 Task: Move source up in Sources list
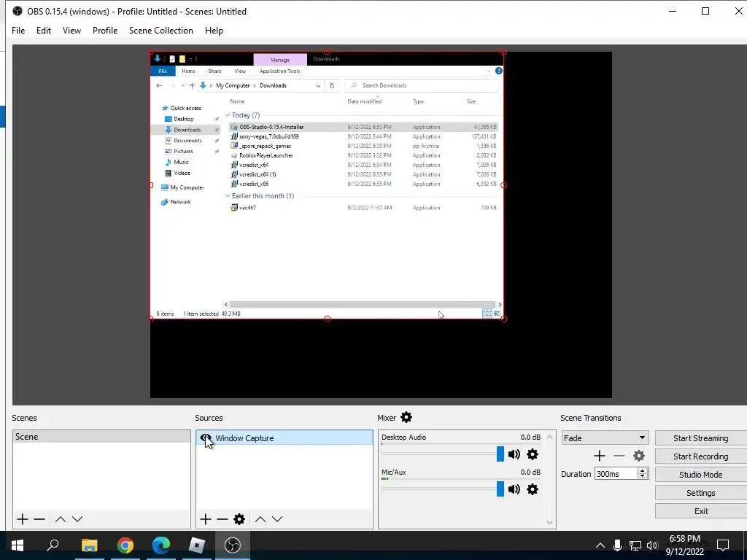pyautogui.click(x=260, y=519)
